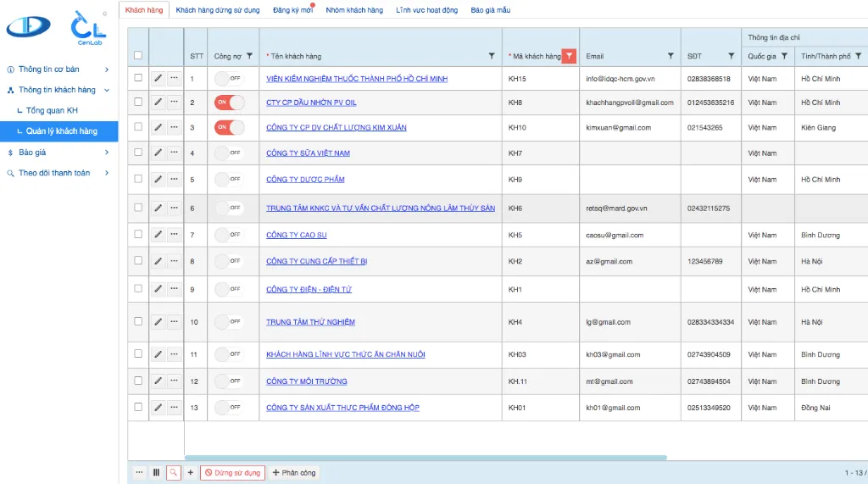
Task: Click pencil icon for CÔNG TY MÔI TRƯỜNG row
Action: (159, 381)
